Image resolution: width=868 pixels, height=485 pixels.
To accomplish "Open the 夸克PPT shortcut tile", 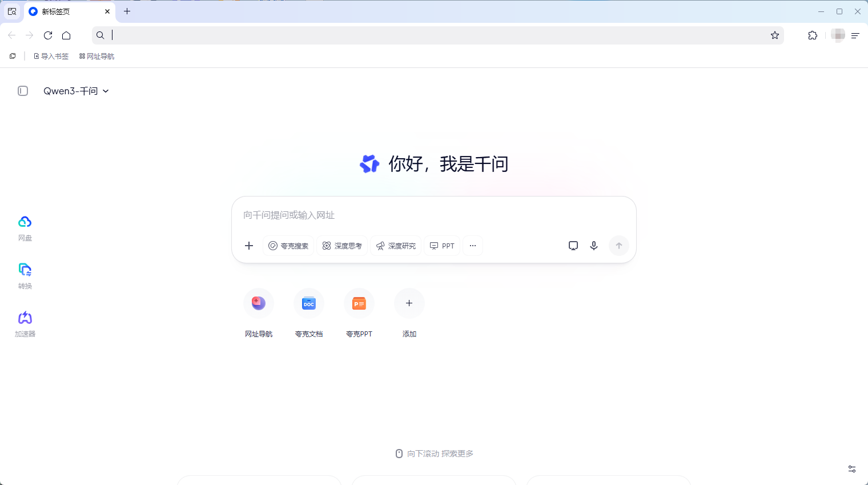I will [x=359, y=313].
